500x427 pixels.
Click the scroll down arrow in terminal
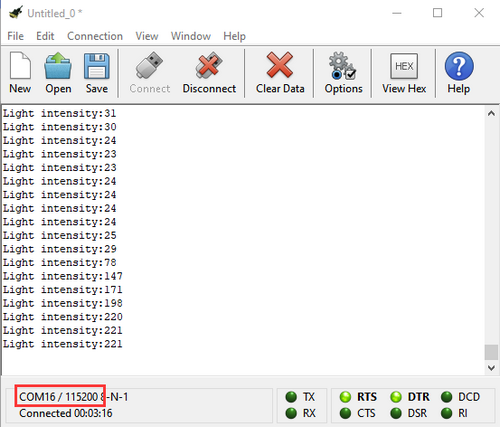[491, 368]
